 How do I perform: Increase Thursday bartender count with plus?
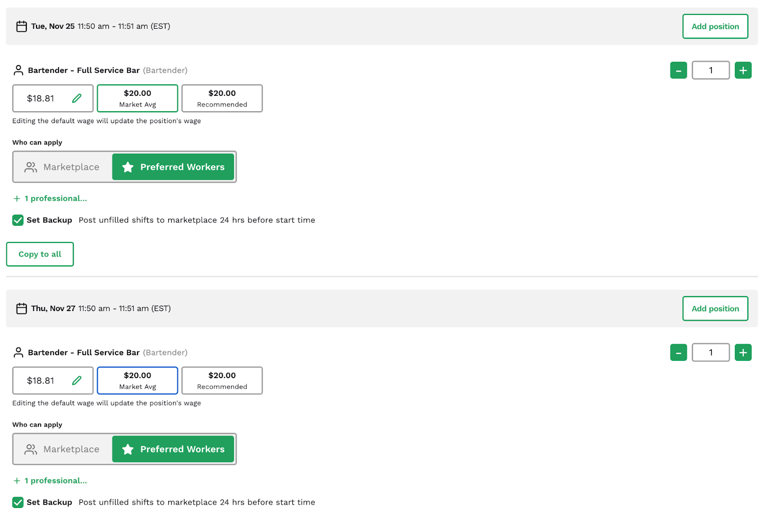pyautogui.click(x=743, y=353)
